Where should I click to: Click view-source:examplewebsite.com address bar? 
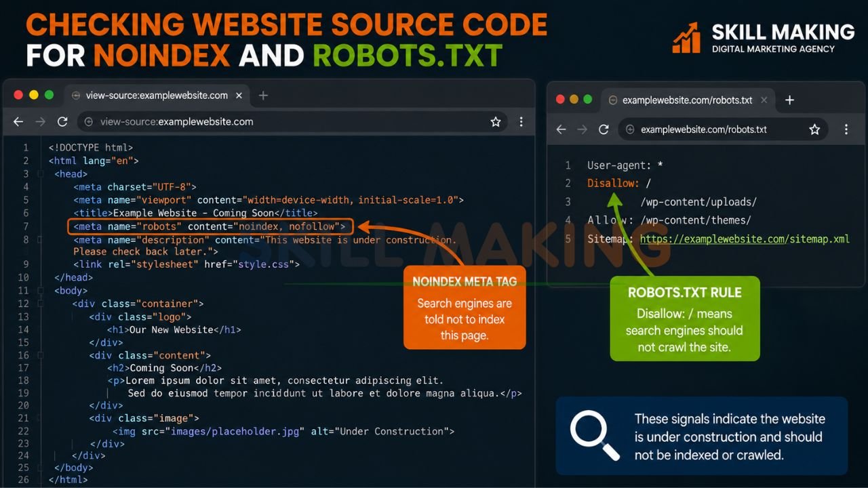tap(293, 122)
